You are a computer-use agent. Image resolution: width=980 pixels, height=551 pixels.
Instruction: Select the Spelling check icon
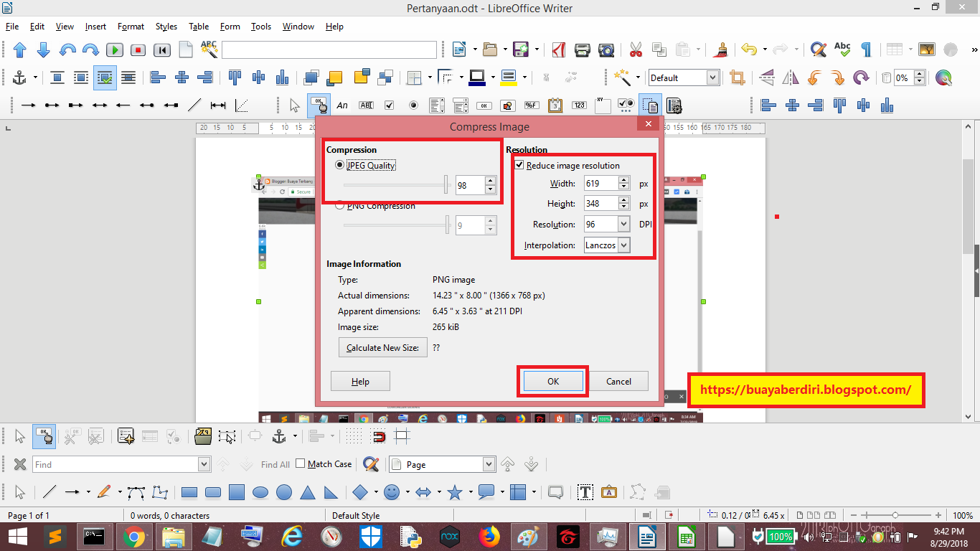pos(842,50)
